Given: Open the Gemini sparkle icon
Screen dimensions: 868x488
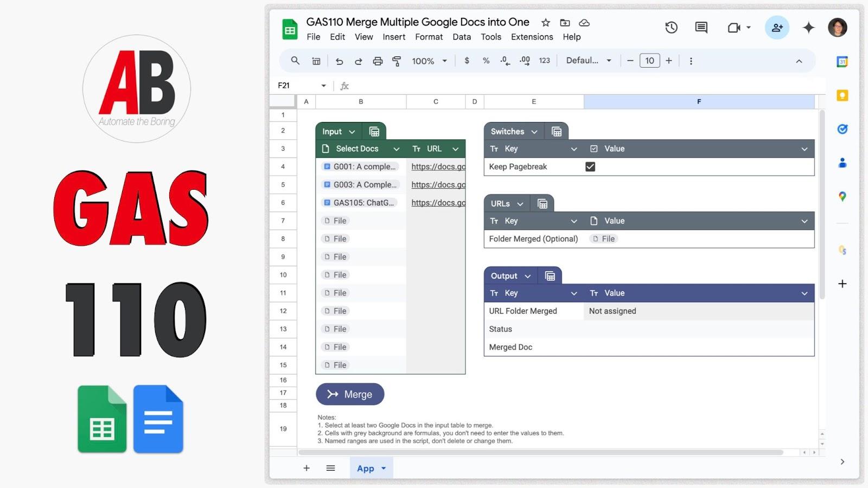Looking at the screenshot, I should point(809,28).
